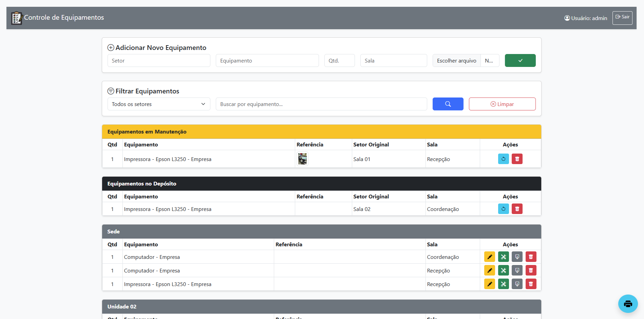
Task: Select the edit pencil for Computador in Coordenação
Action: point(490,256)
